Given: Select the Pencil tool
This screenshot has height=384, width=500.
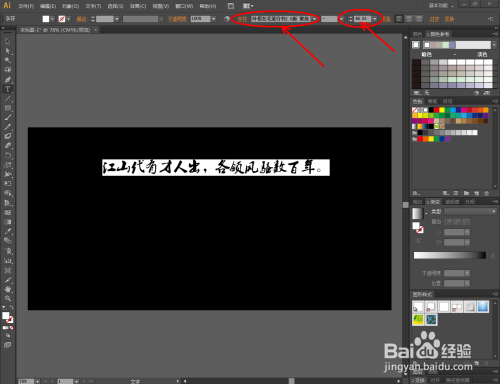Looking at the screenshot, I should [x=8, y=127].
